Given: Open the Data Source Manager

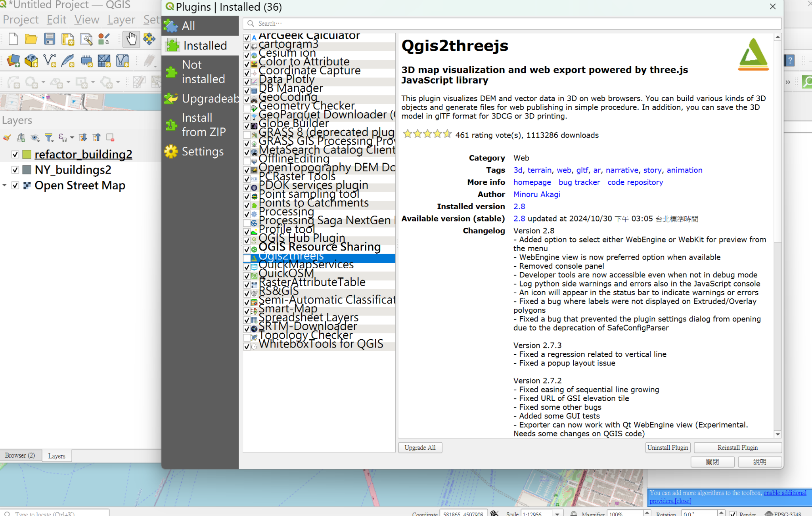Looking at the screenshot, I should (x=13, y=60).
